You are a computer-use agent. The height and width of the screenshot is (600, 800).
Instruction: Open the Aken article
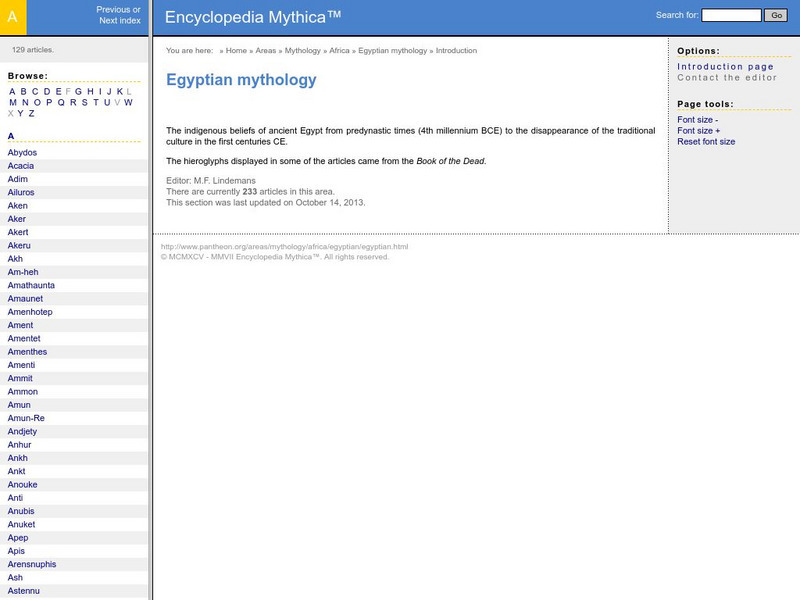click(17, 206)
